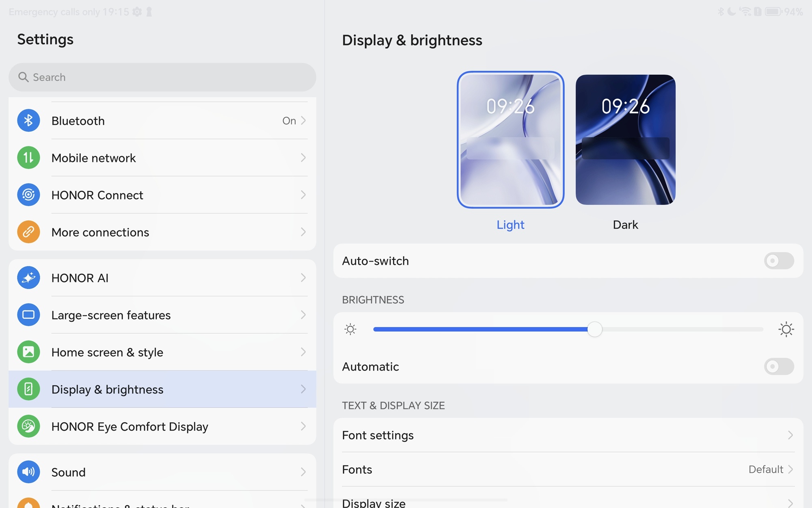Click the HONOR Connect circular icon

28,195
